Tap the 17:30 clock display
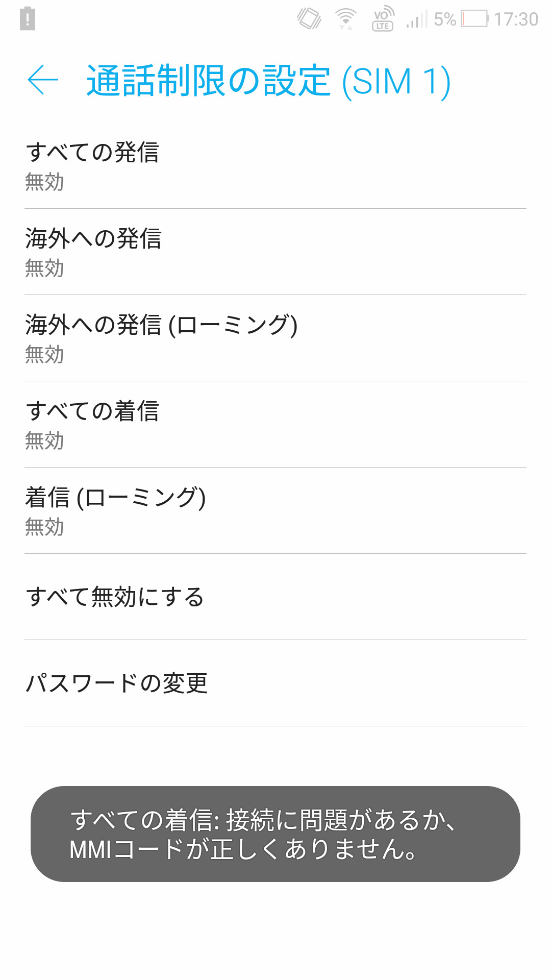551x980 pixels. click(516, 19)
